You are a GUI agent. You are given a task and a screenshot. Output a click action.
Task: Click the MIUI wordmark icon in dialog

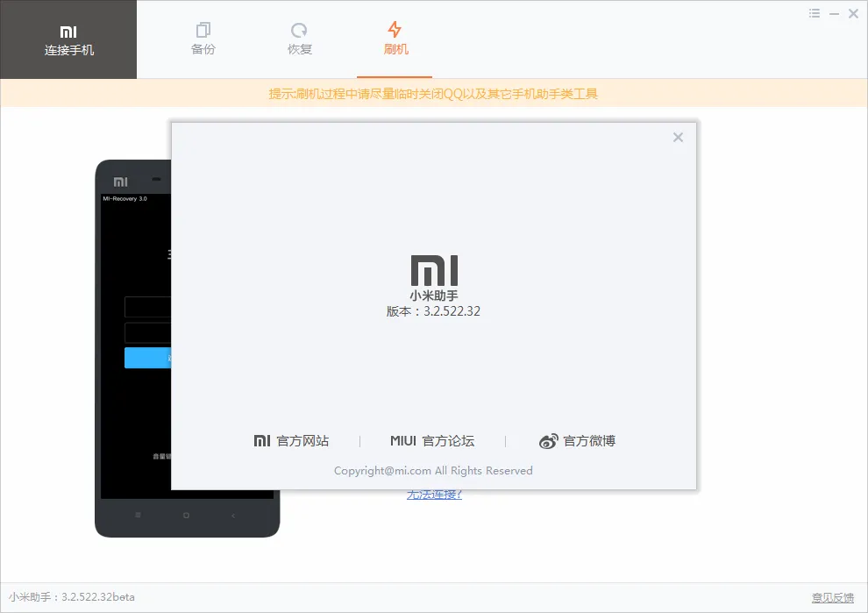[402, 441]
